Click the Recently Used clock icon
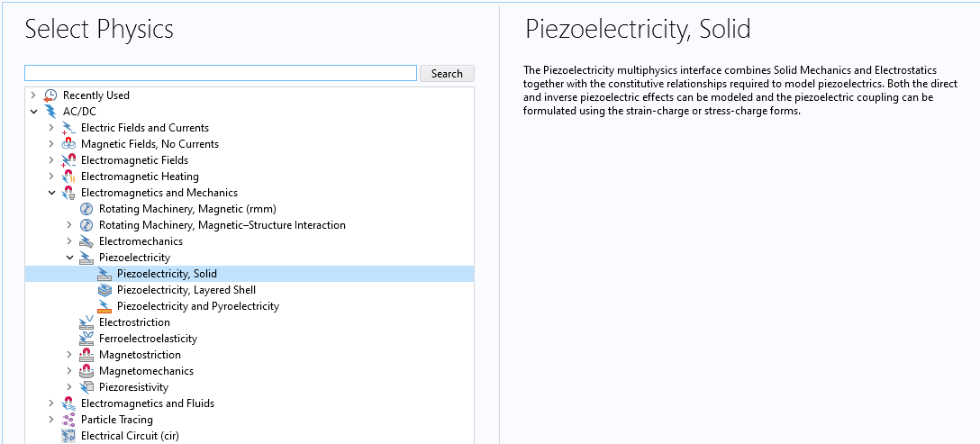This screenshot has width=980, height=444. click(x=50, y=95)
